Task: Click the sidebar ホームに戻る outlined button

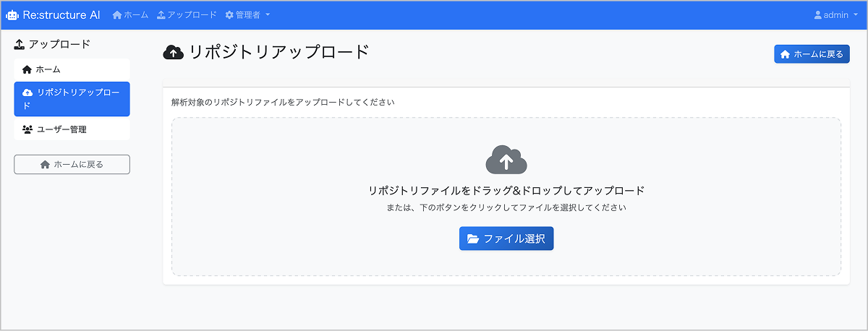Action: tap(72, 164)
